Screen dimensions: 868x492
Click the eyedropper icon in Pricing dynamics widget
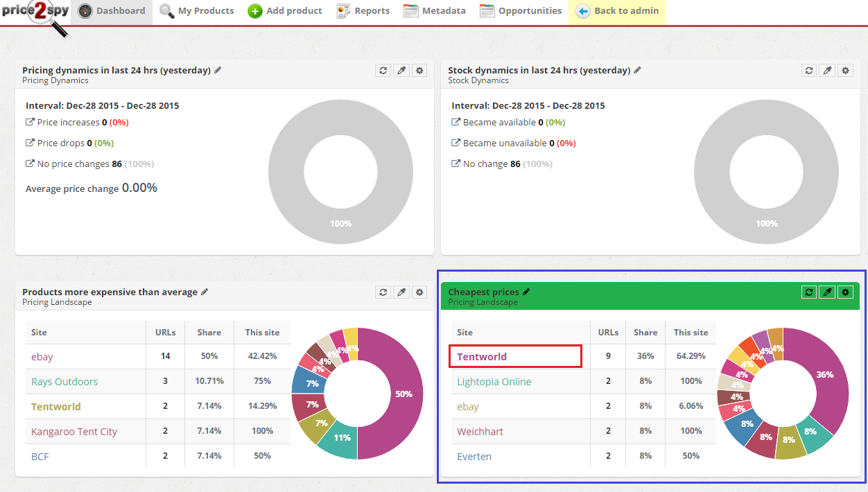401,71
